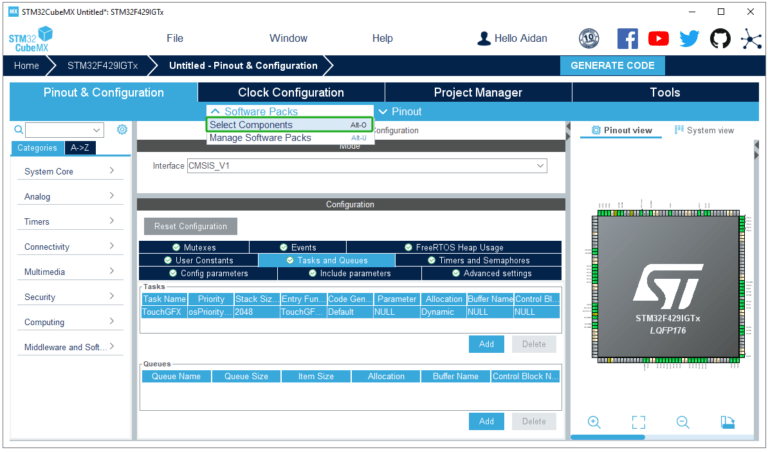768x452 pixels.
Task: Expand the Connectivity category
Action: pos(70,246)
